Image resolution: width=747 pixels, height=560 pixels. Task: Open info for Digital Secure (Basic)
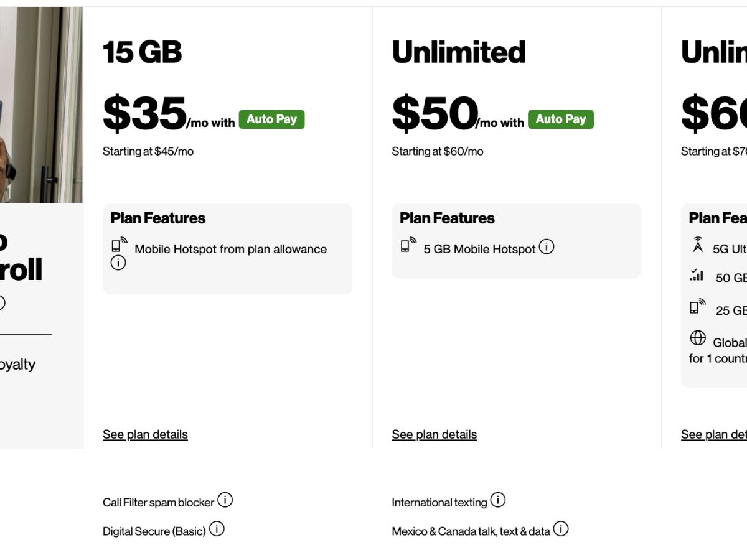coord(217,529)
